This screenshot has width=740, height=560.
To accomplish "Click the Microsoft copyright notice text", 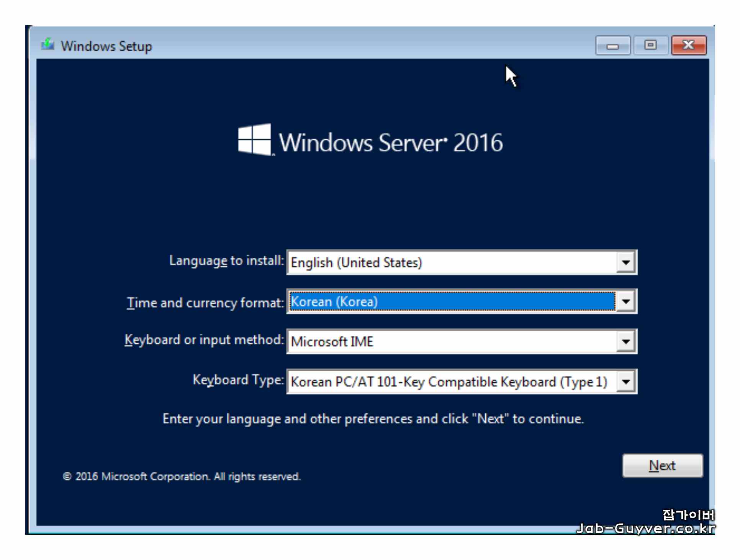I will (182, 477).
